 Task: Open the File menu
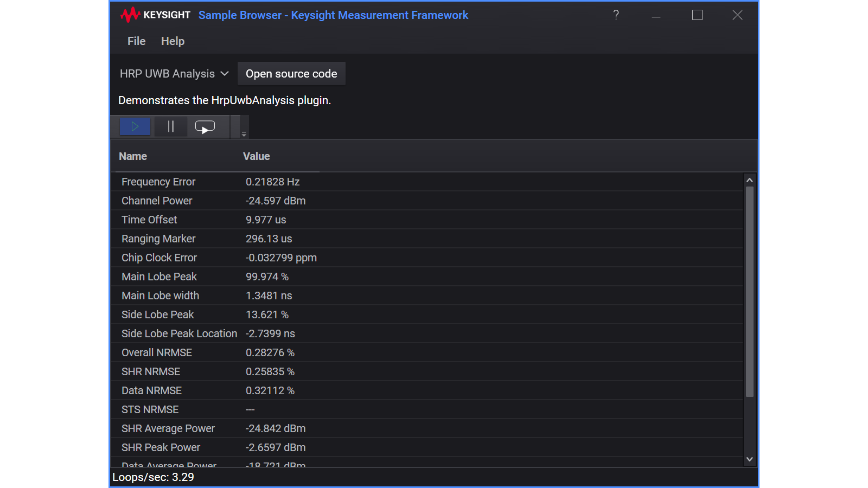click(x=136, y=41)
